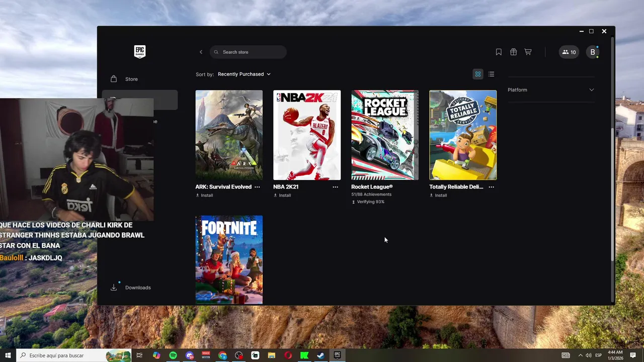This screenshot has height=362, width=644.
Task: Click the Epic launcher vertical scrollbar
Action: pyautogui.click(x=612, y=194)
